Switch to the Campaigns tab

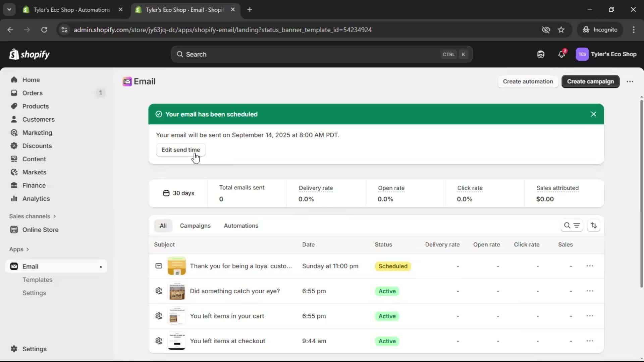click(196, 226)
